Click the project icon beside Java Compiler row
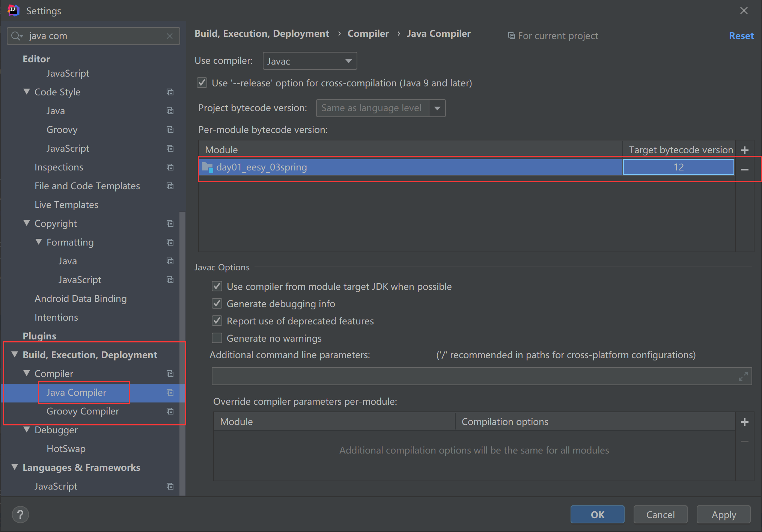 coord(170,392)
